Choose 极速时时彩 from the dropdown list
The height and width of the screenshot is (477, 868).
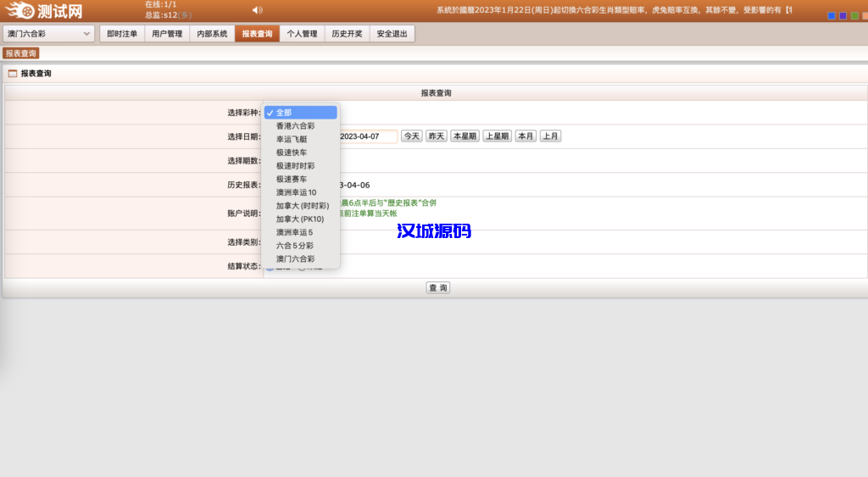301,165
